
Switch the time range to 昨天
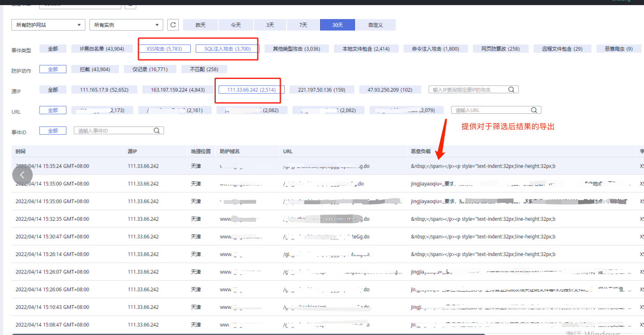201,25
